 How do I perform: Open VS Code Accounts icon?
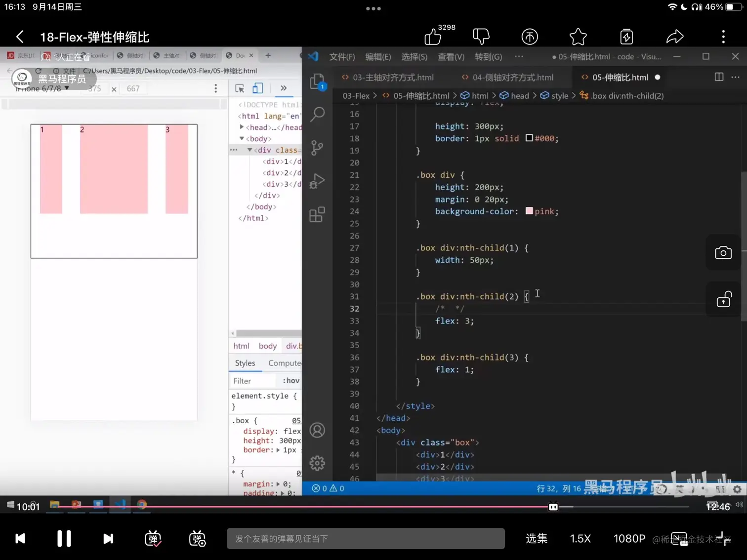pos(317,430)
